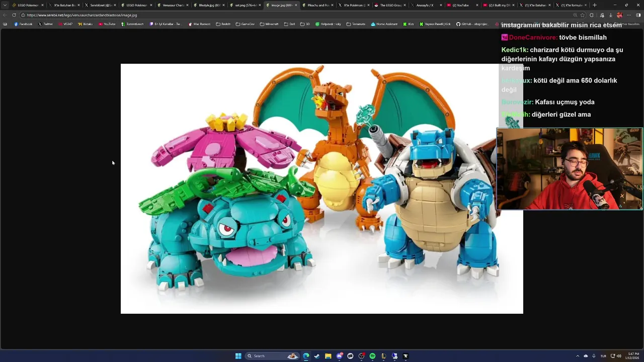Close the active image.jpg tab
The image size is (644, 362).
tap(296, 5)
